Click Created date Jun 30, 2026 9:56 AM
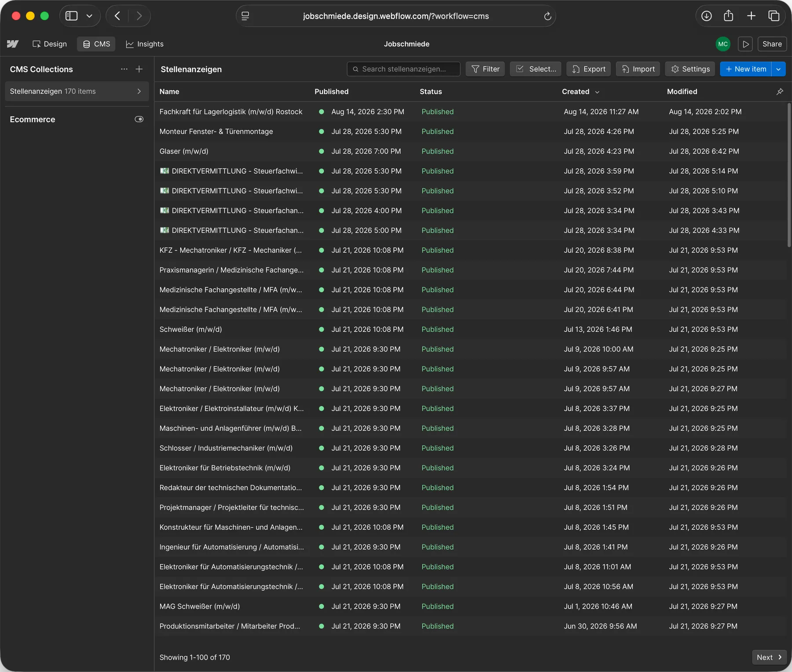 tap(600, 626)
